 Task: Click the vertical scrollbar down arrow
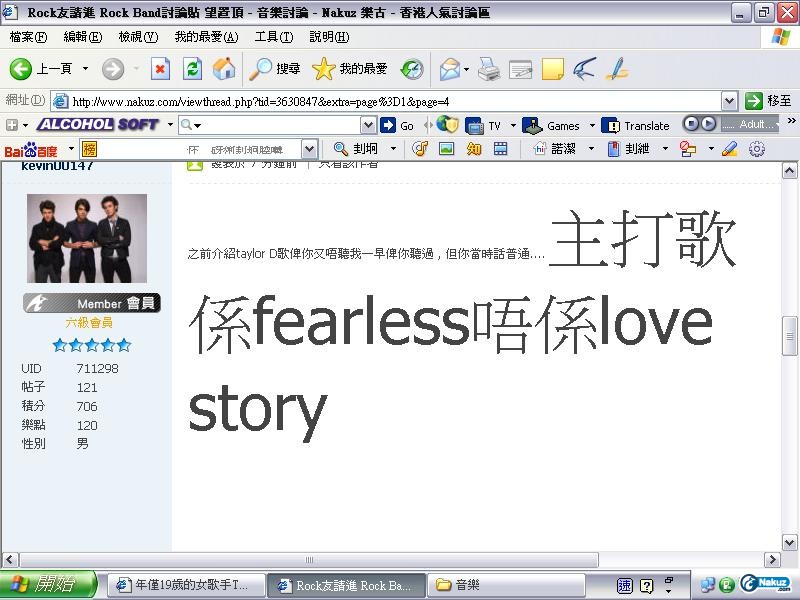click(x=789, y=542)
